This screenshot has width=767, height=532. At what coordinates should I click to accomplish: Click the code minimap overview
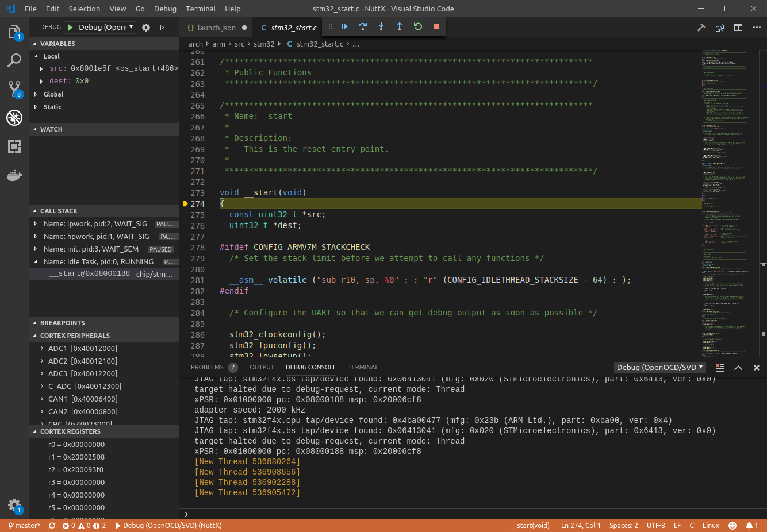(724, 201)
